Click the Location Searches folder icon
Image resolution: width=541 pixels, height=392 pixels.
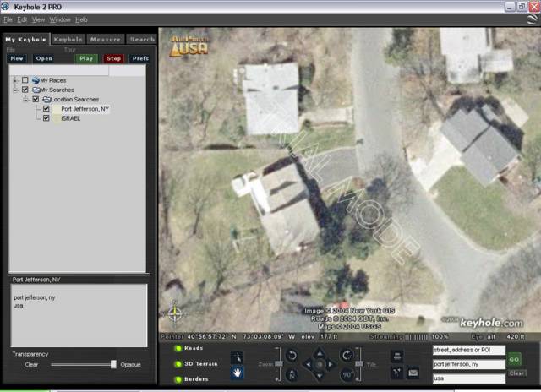tap(46, 100)
